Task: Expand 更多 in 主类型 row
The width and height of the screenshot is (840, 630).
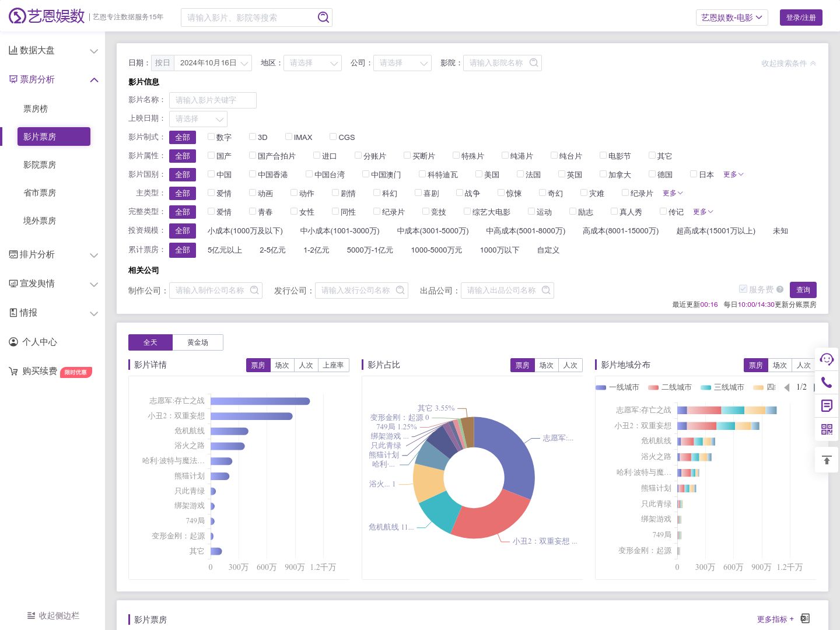Action: [673, 193]
